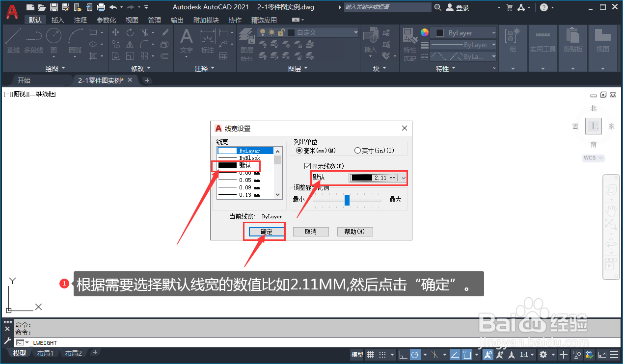Click the Save diskette icon in title bar
Screen dimensions: 623x364
54,7
